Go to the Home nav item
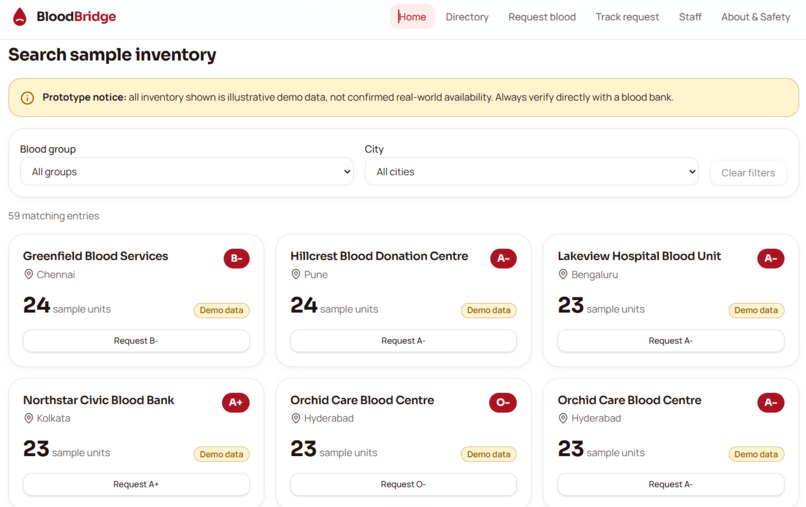The image size is (806, 507). [x=412, y=17]
